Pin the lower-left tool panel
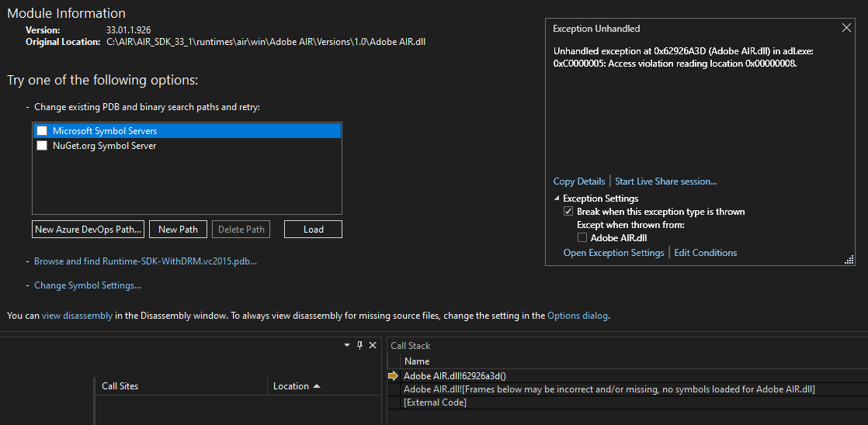The height and width of the screenshot is (425, 868). click(359, 345)
